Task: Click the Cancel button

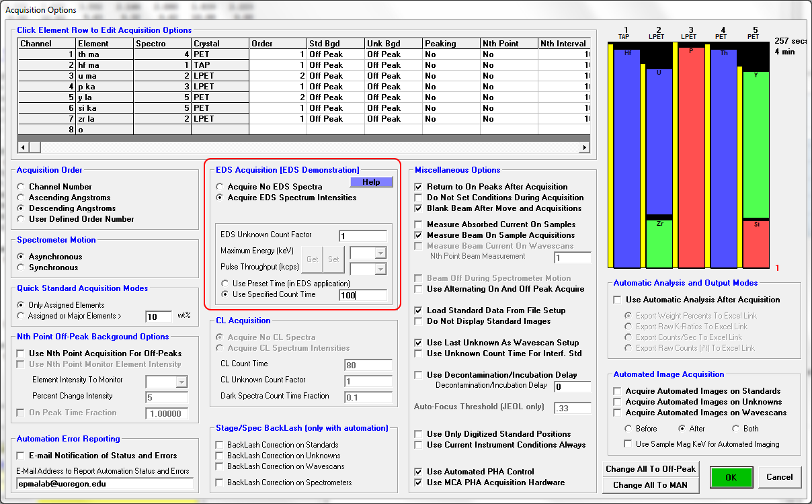Action: point(779,477)
